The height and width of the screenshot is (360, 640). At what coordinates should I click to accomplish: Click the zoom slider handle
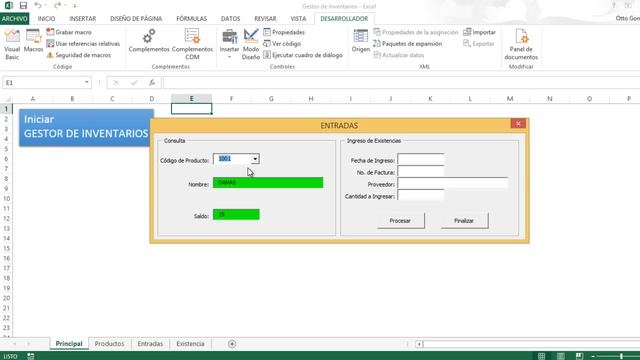(621, 356)
